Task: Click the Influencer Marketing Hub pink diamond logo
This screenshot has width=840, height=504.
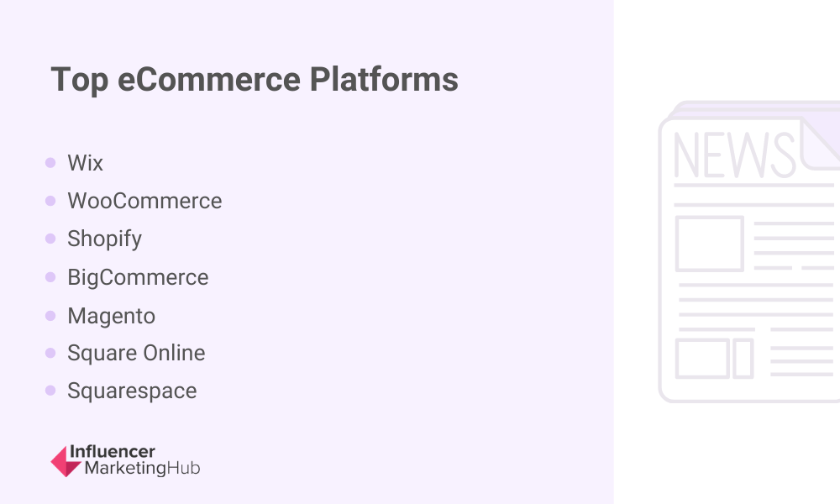Action: pos(66,461)
